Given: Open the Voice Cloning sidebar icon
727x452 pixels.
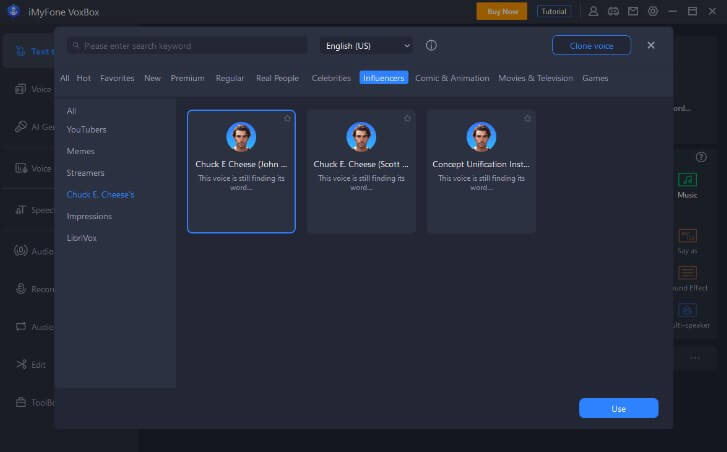Looking at the screenshot, I should pyautogui.click(x=20, y=89).
